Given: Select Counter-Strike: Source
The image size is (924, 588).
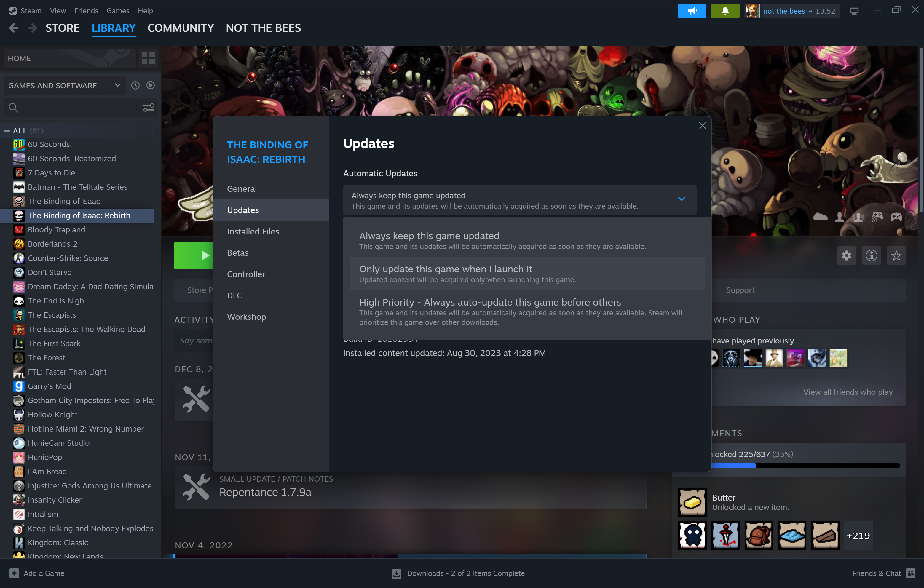Looking at the screenshot, I should (77, 258).
